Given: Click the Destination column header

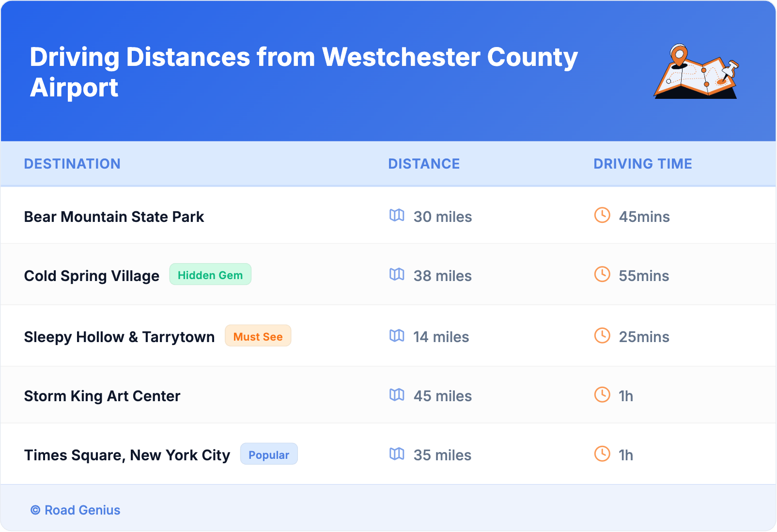Looking at the screenshot, I should click(72, 164).
